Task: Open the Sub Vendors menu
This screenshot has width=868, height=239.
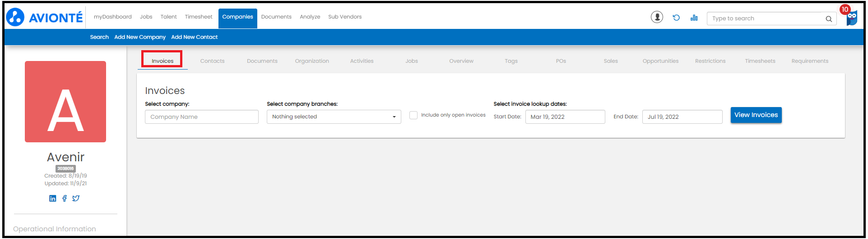Action: click(x=345, y=17)
